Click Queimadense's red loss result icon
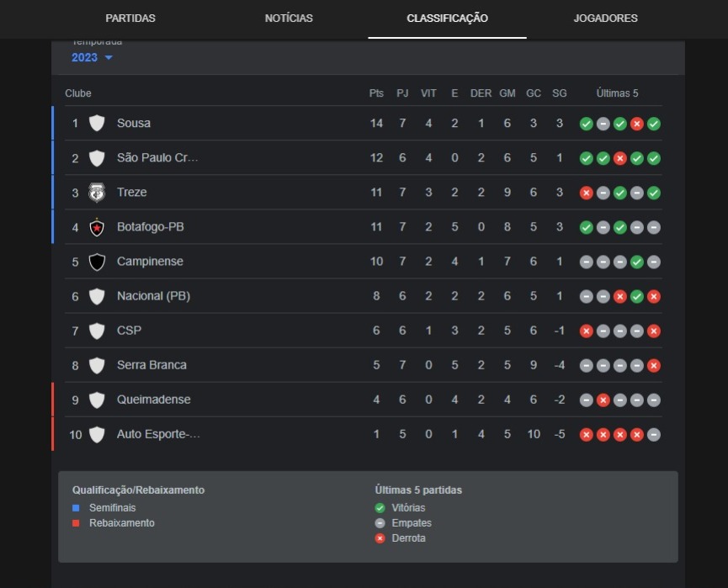728x588 pixels. (603, 400)
